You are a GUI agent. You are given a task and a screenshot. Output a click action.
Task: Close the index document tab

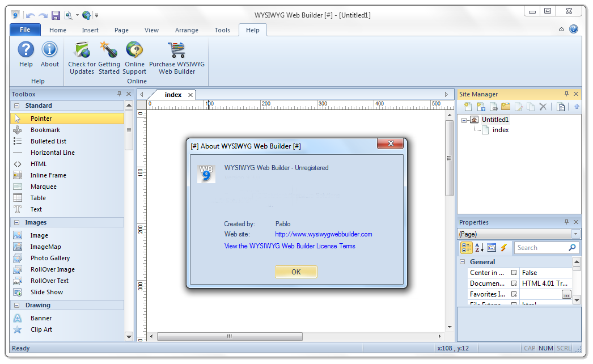coord(190,95)
